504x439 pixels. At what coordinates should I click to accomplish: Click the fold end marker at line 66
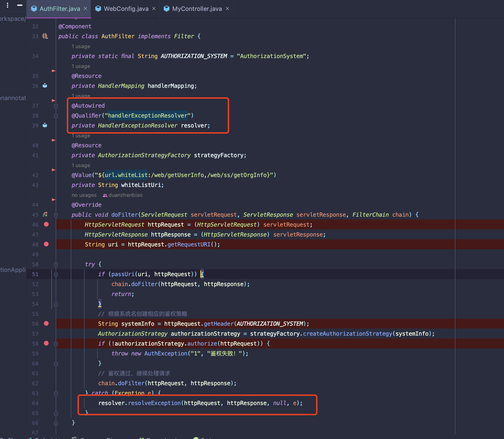tap(56, 423)
